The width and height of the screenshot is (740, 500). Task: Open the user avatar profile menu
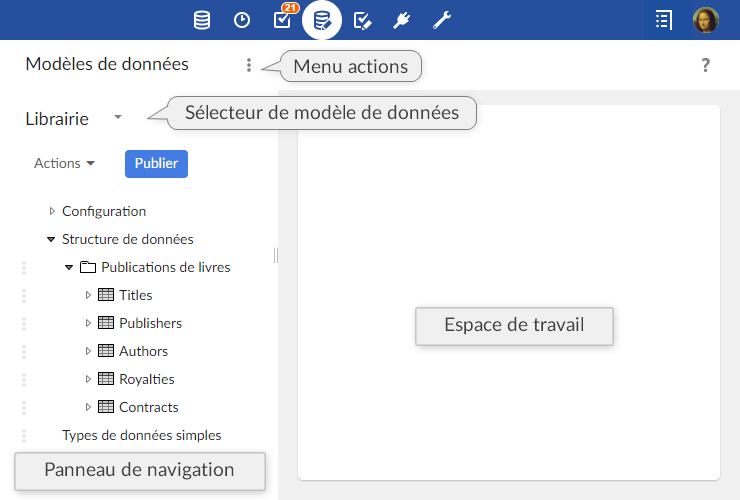click(706, 19)
